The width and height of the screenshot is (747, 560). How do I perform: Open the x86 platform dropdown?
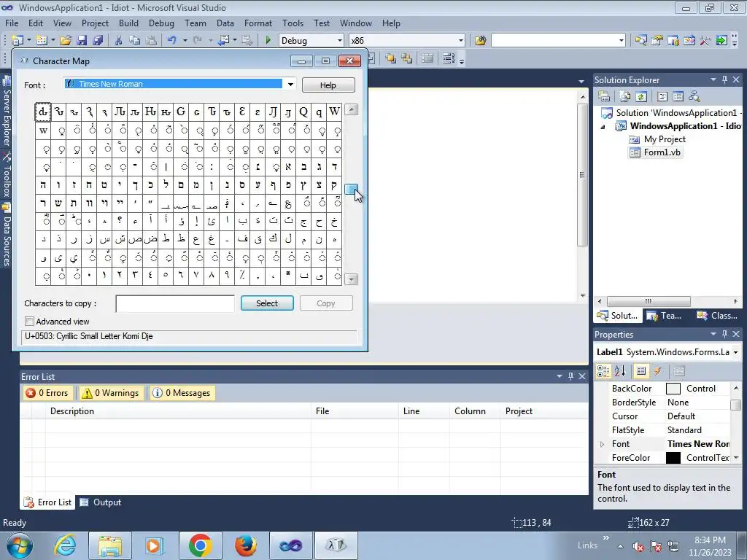461,41
